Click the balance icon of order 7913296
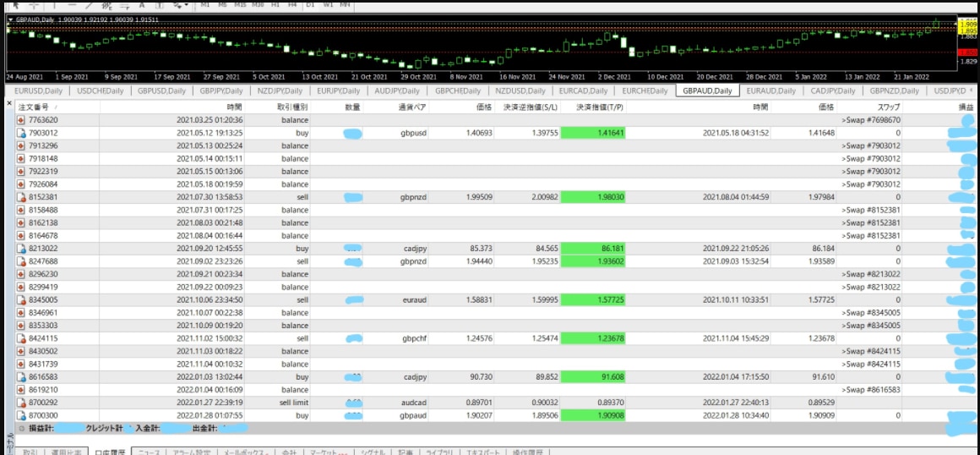 point(20,145)
